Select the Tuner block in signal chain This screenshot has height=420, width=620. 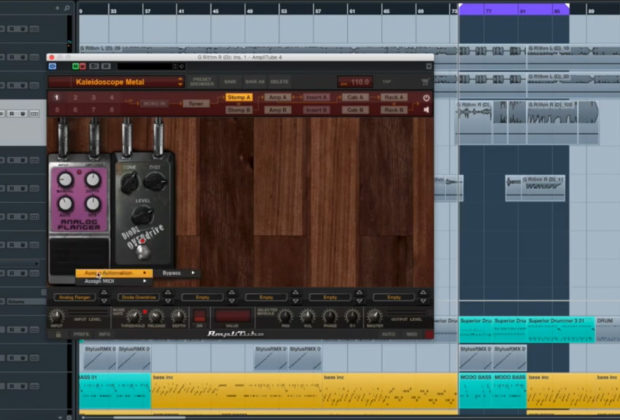pyautogui.click(x=196, y=104)
